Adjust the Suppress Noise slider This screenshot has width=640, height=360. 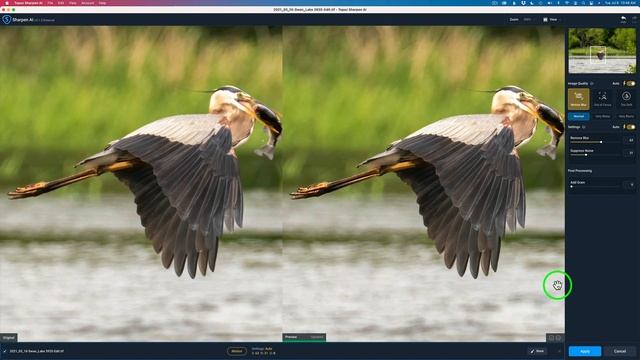pyautogui.click(x=594, y=155)
